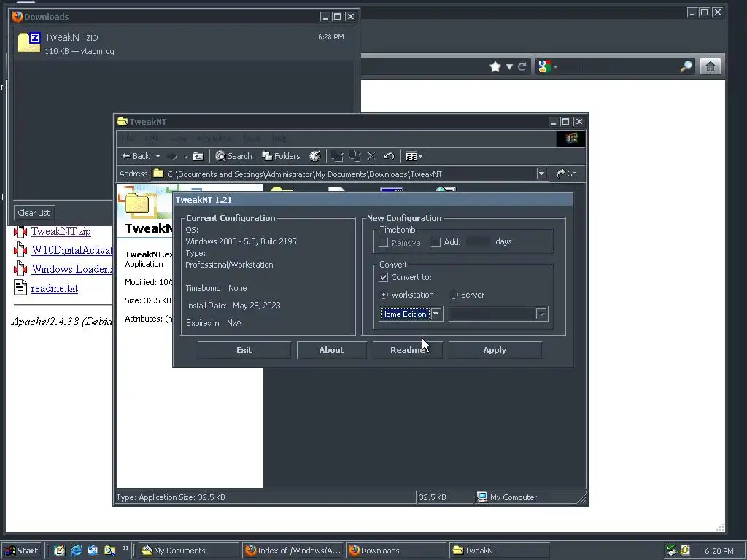Screen dimensions: 747x560
Task: Open the Edit menu in Explorer
Action: 152,139
